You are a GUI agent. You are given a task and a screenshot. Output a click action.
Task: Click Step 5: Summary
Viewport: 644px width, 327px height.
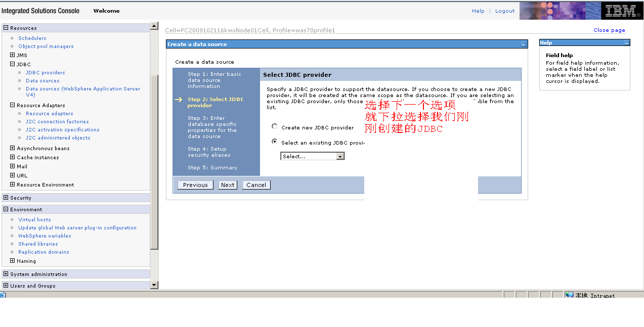coord(212,168)
